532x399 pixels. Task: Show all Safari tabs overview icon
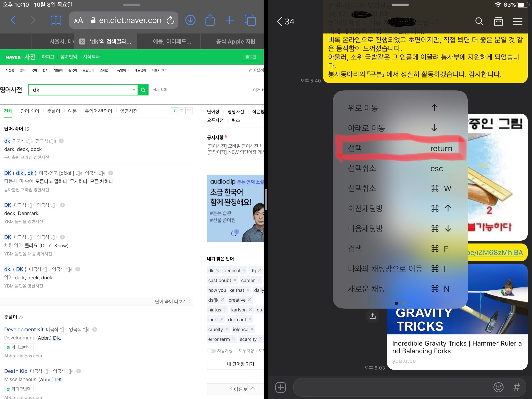[x=250, y=20]
